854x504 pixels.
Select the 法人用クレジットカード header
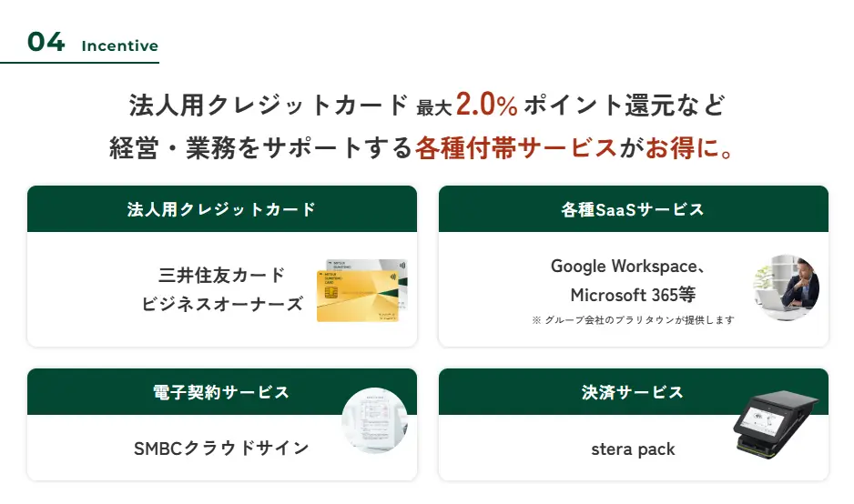coord(221,209)
